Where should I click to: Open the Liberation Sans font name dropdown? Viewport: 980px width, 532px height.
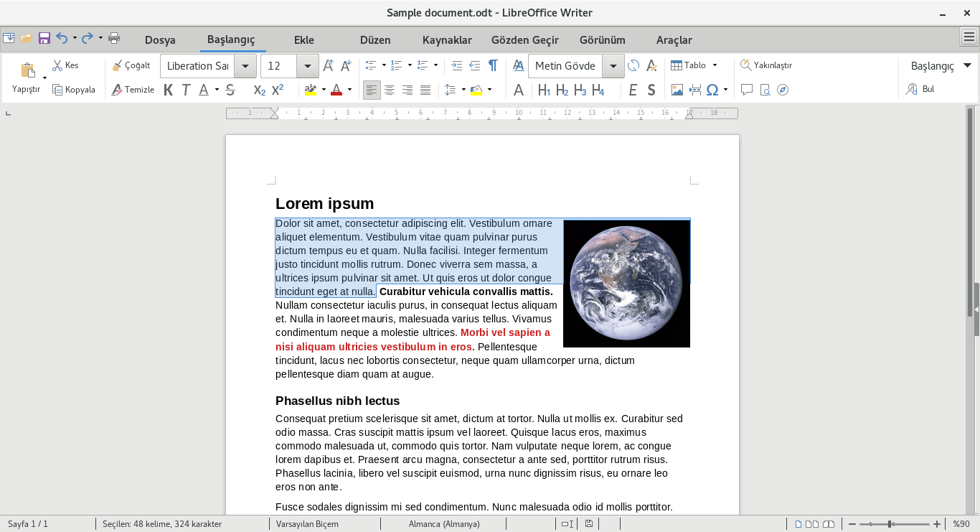[x=245, y=66]
